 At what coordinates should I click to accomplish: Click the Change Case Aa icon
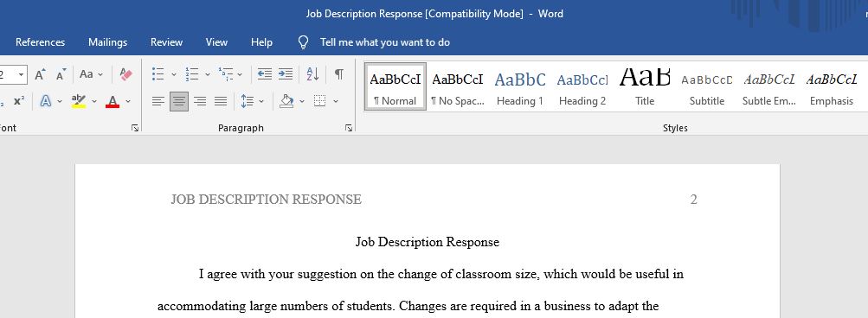(87, 74)
